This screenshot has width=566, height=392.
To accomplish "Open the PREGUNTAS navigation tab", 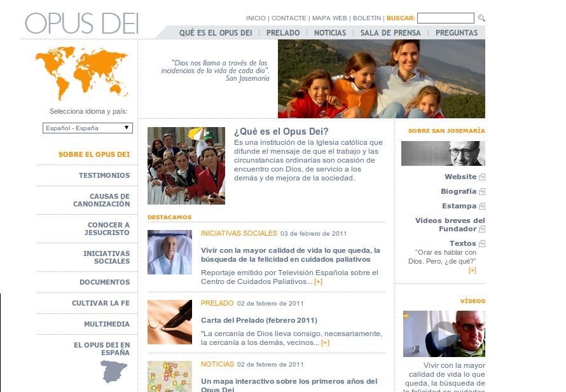I will coord(457,33).
